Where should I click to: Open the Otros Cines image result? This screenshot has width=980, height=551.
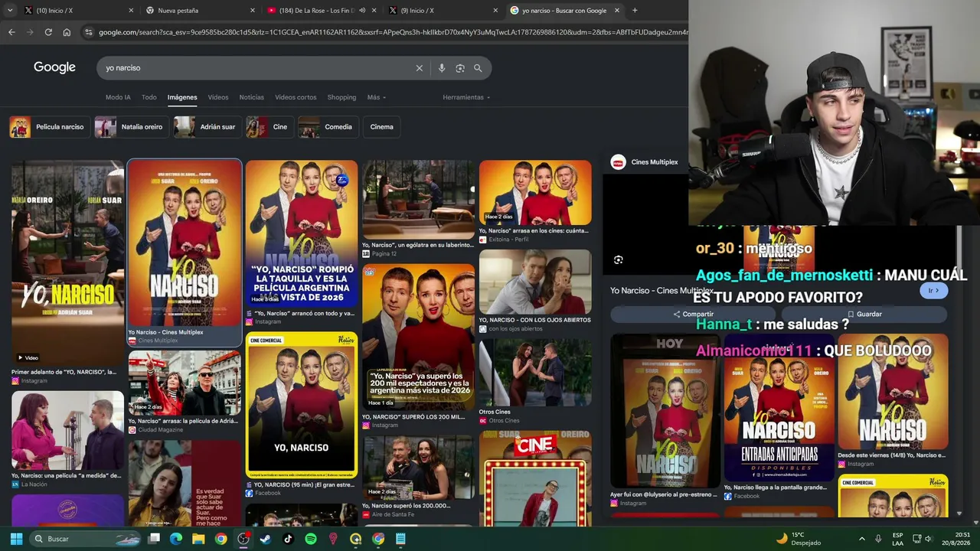coord(535,373)
